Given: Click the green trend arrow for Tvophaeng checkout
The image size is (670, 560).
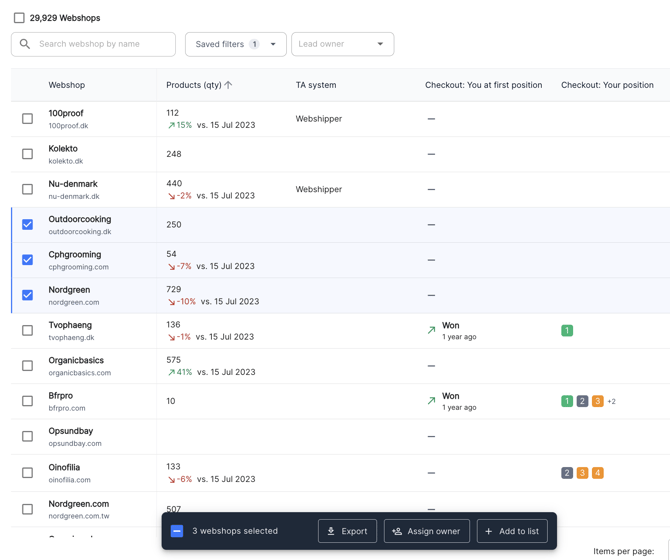Looking at the screenshot, I should point(431,330).
